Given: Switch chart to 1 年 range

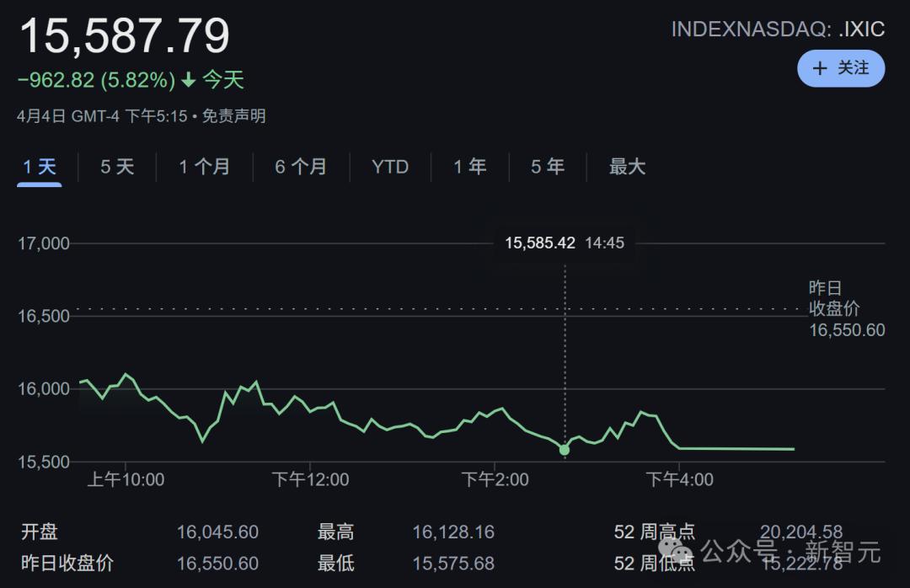Looking at the screenshot, I should 469,167.
